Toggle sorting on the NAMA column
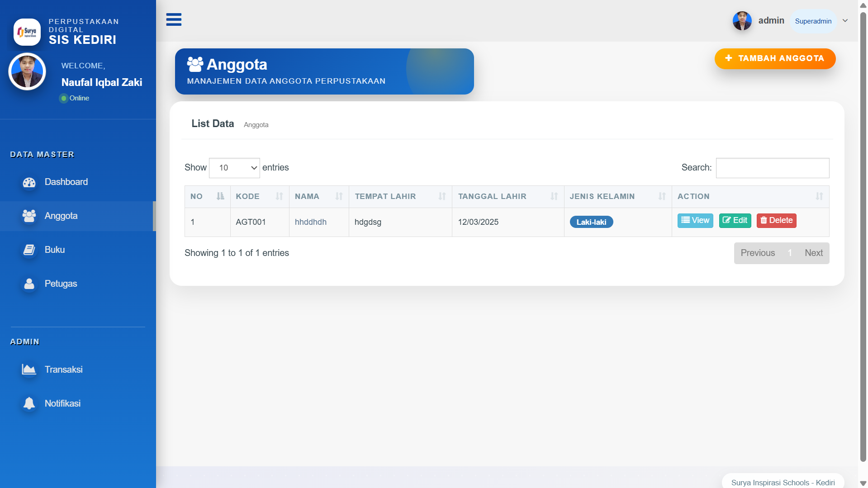Viewport: 868px width, 488px height. coord(339,196)
